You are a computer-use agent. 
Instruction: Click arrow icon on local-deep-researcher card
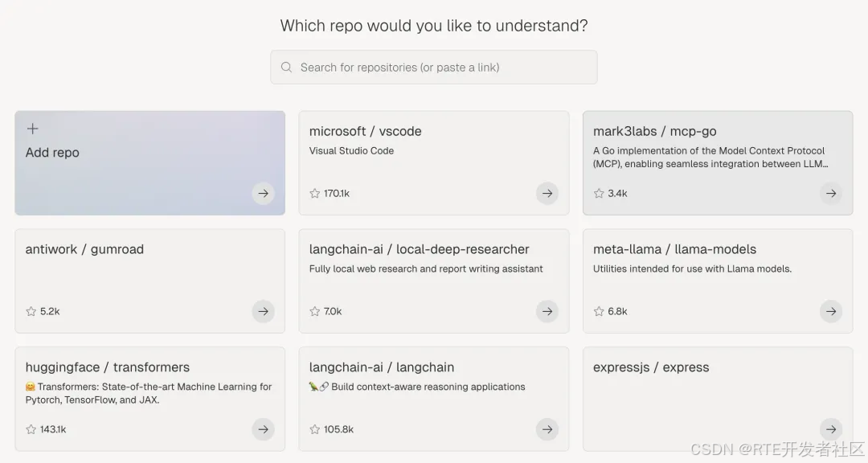click(x=547, y=312)
